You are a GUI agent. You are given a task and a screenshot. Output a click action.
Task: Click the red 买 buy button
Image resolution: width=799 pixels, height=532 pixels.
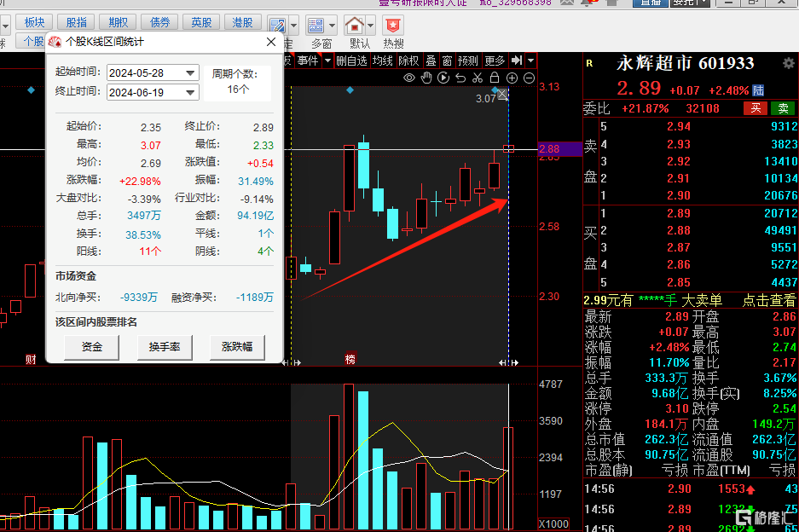point(756,108)
